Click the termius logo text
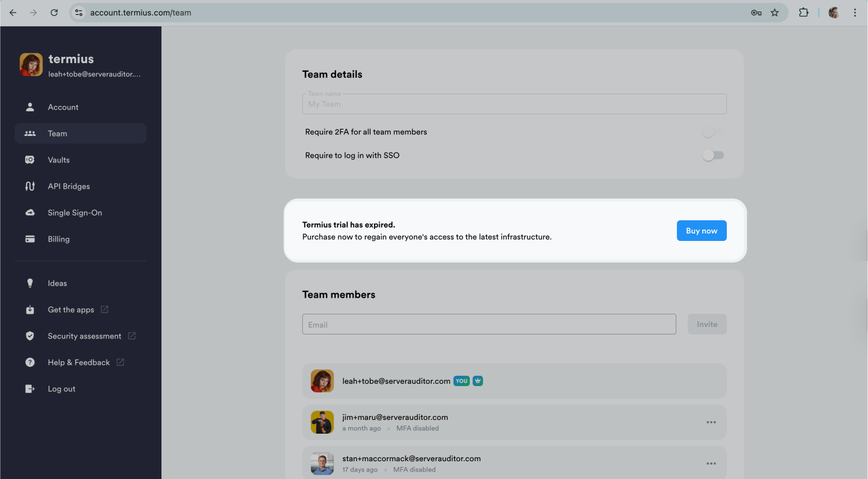The image size is (868, 479). (71, 59)
